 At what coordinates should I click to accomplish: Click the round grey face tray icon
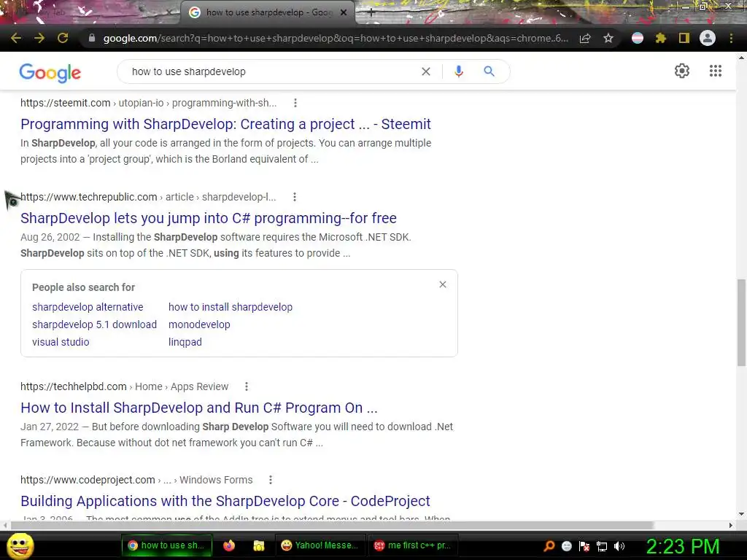(x=566, y=545)
